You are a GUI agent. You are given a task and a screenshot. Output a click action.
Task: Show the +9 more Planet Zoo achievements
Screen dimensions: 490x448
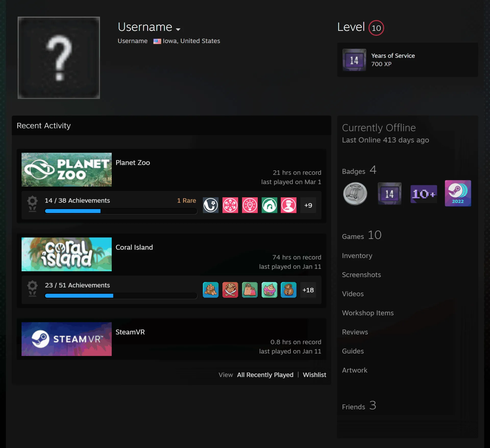coord(308,205)
